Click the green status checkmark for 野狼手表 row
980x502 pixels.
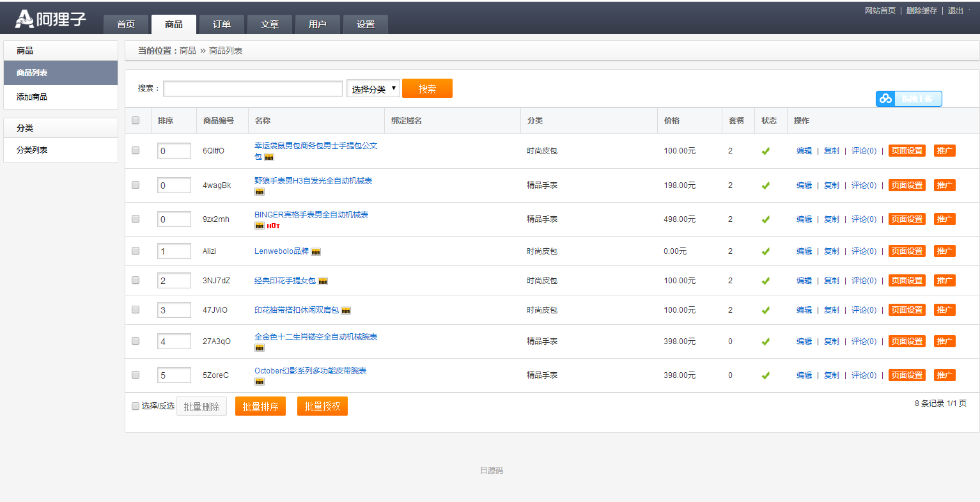click(766, 185)
